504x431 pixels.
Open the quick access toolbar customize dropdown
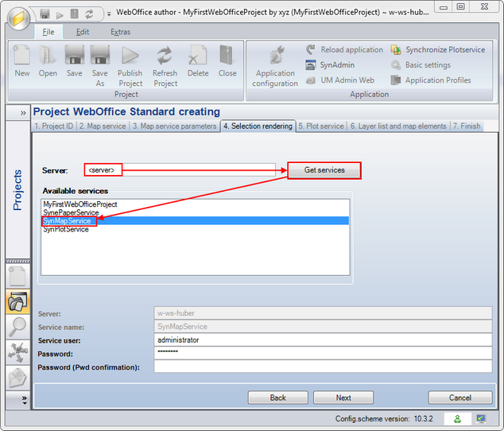click(x=109, y=14)
